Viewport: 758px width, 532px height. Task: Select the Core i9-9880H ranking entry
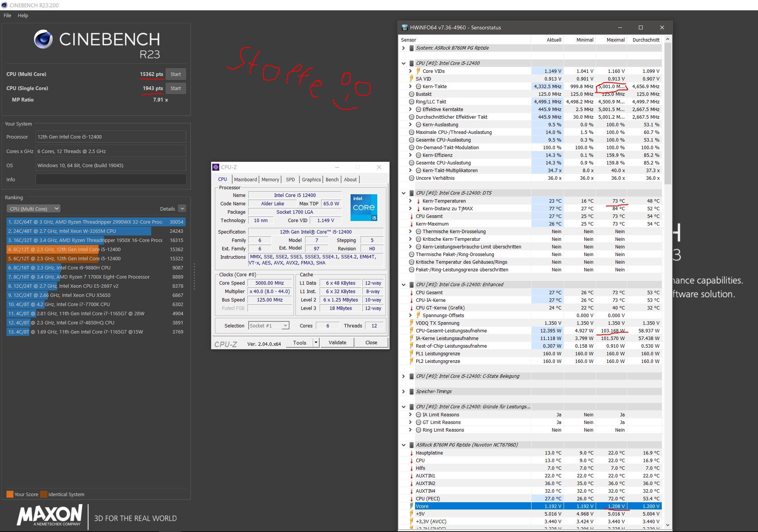point(96,268)
